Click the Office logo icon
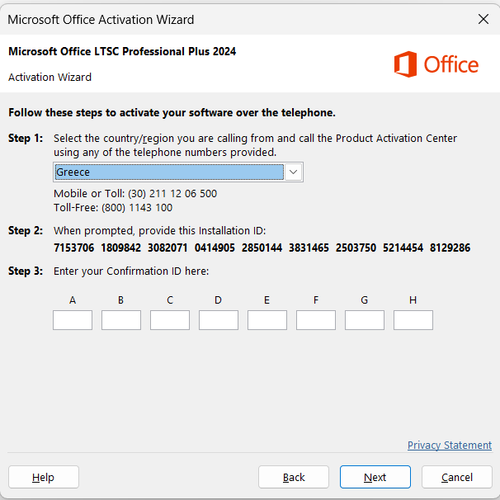500x500 pixels. point(405,64)
